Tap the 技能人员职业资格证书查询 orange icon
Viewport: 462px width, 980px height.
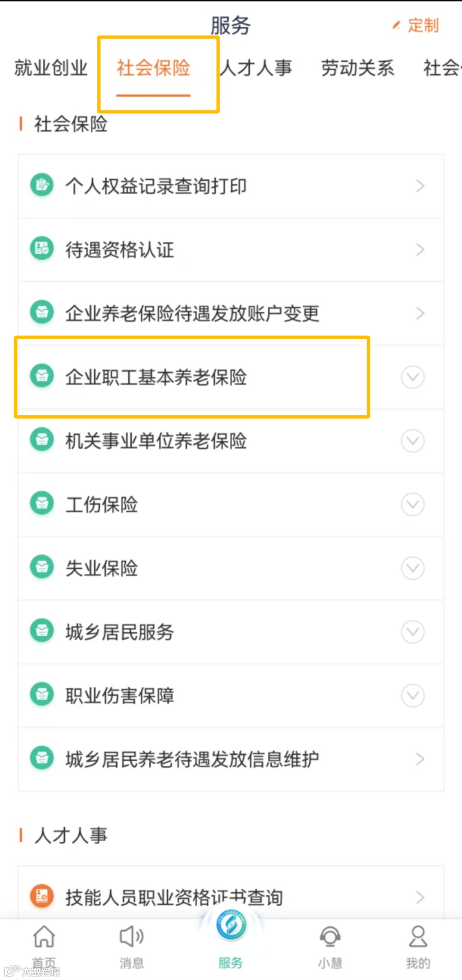(x=41, y=897)
